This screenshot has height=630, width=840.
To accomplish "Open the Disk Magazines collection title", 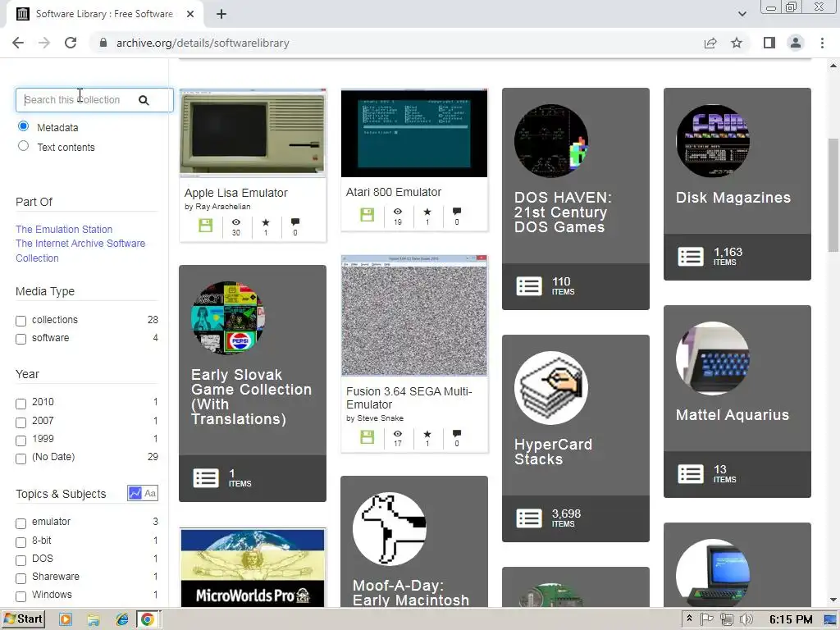I will (x=733, y=198).
